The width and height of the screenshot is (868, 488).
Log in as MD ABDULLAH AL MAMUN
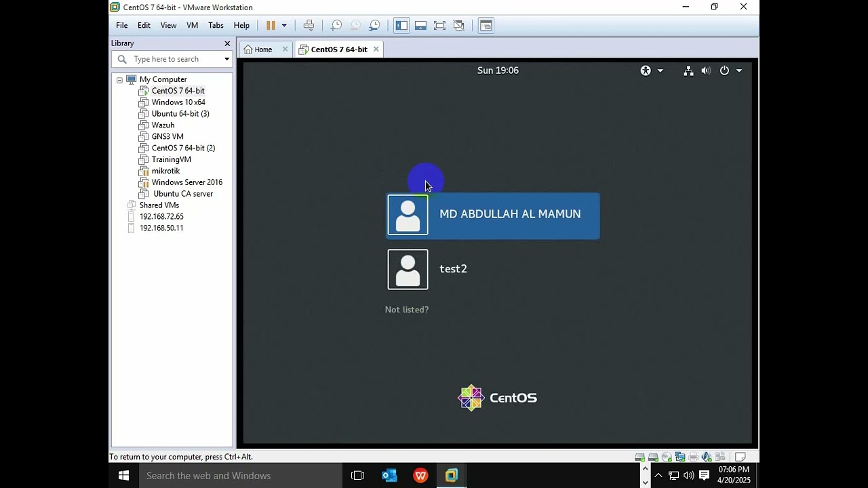click(x=493, y=216)
